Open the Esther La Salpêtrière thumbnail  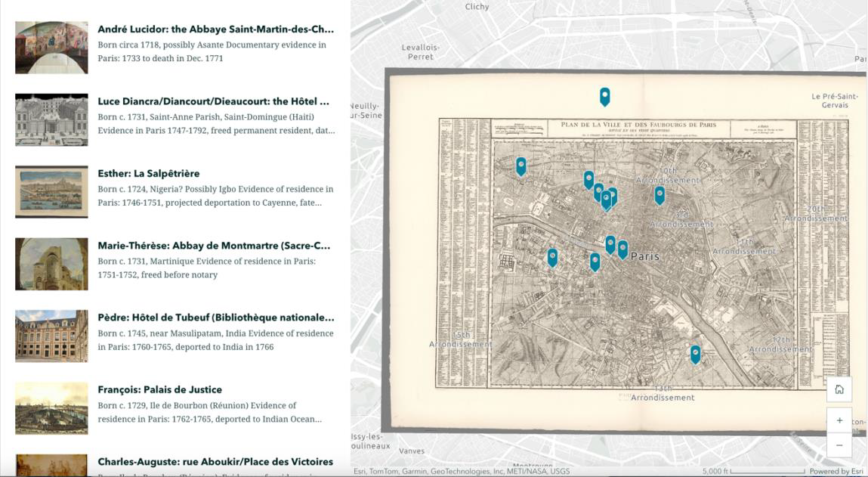click(51, 192)
